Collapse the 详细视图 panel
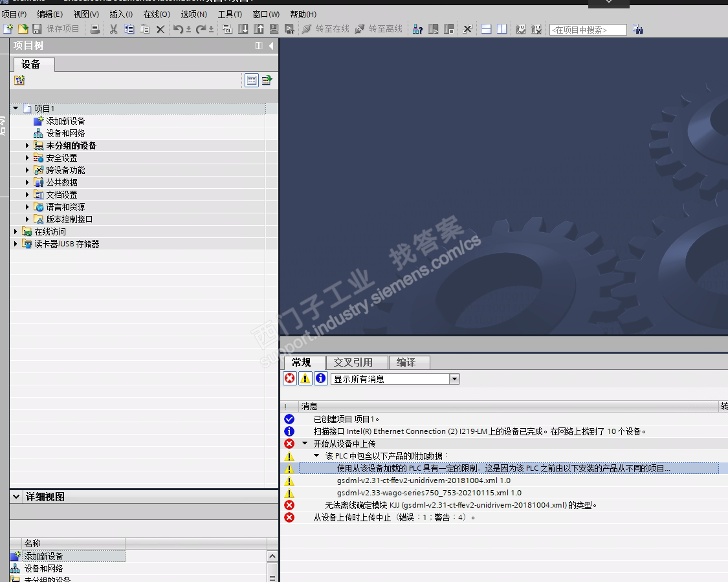Viewport: 728px width, 582px height. click(x=16, y=497)
